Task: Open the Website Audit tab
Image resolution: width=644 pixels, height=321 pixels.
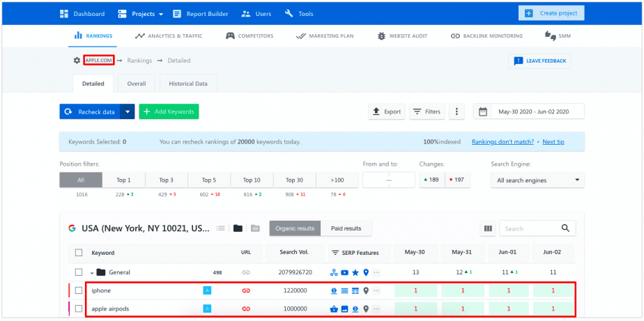Action: pyautogui.click(x=403, y=36)
